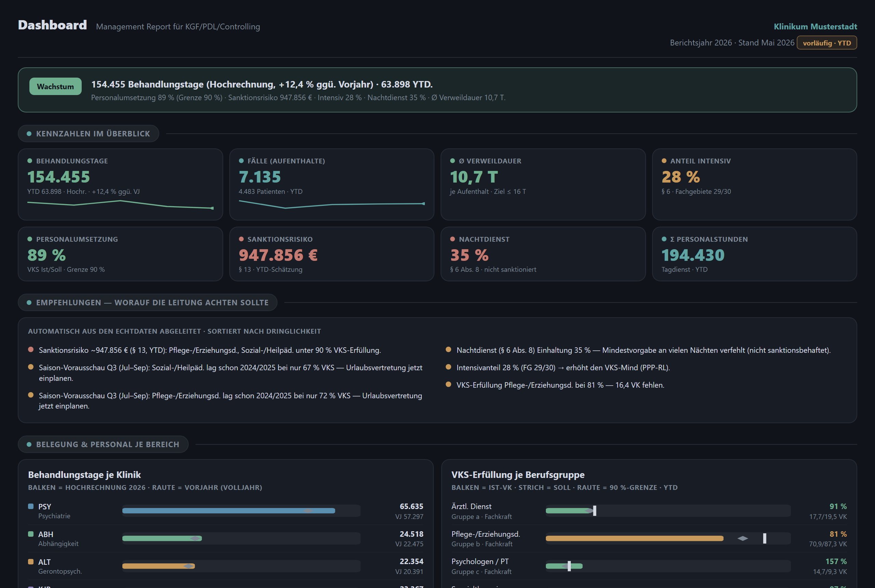Click the VKS-Erfüllung 16,4 VK fehlen recommendation
The image size is (875, 588).
click(560, 385)
